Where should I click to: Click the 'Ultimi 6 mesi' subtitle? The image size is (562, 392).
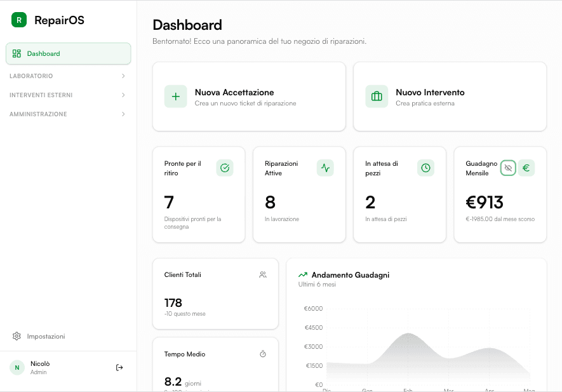click(x=317, y=285)
